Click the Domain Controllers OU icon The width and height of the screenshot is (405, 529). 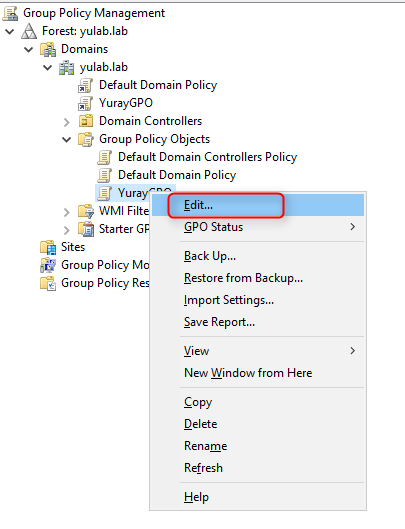pos(85,121)
